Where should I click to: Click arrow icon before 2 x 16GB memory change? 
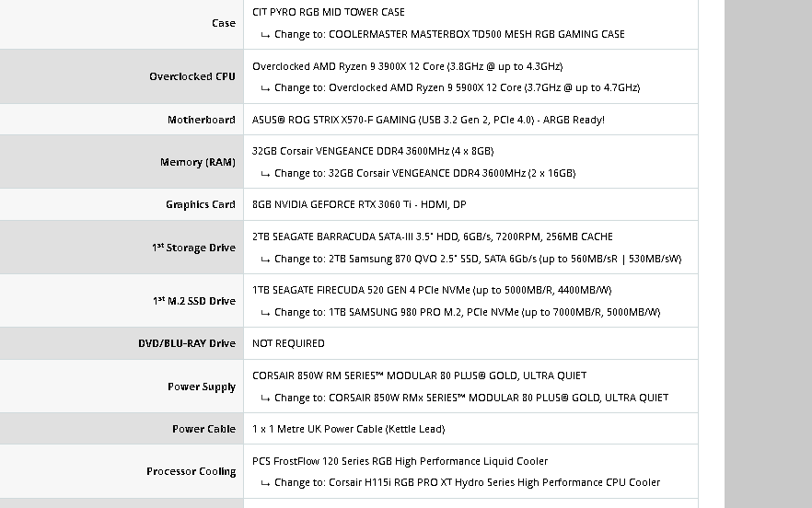tap(265, 174)
